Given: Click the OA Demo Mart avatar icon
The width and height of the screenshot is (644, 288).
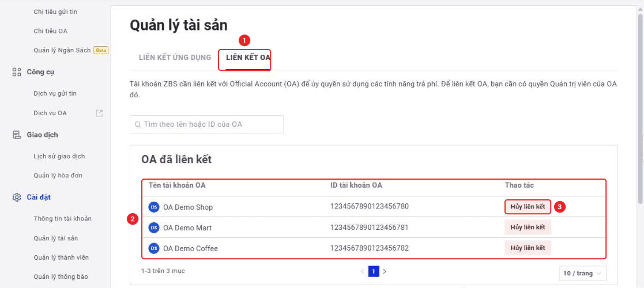Looking at the screenshot, I should click(x=153, y=228).
